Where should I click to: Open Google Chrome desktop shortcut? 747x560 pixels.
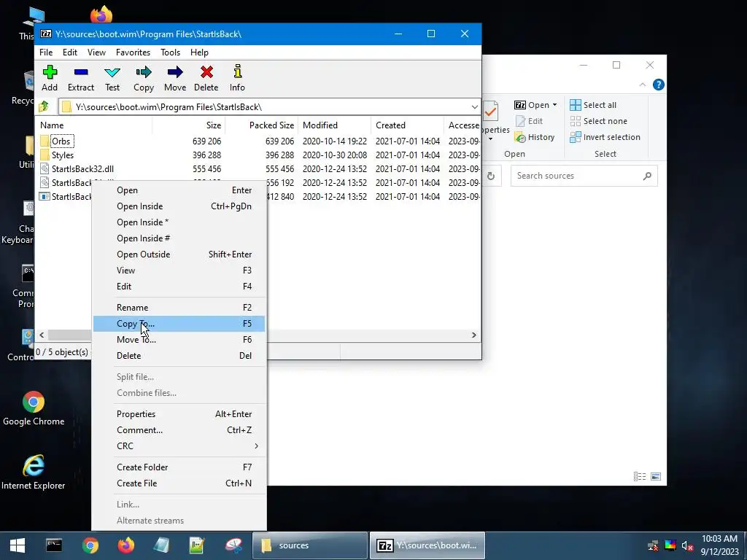tap(34, 408)
